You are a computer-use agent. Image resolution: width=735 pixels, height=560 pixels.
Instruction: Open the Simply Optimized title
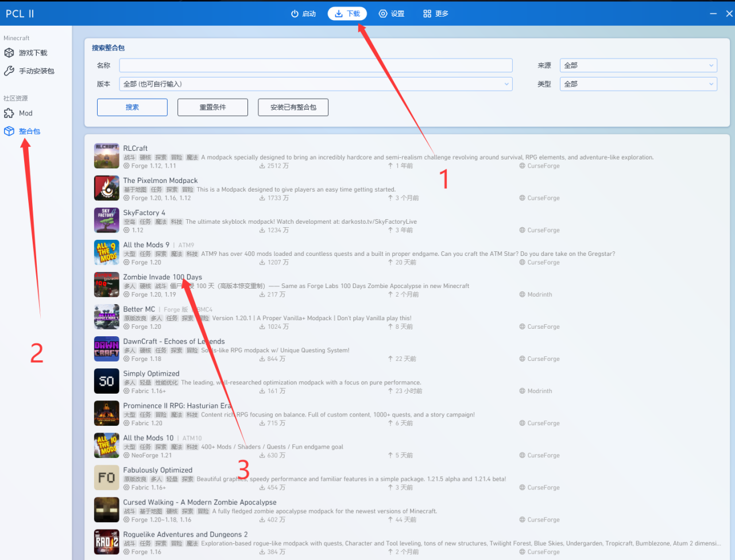(x=152, y=374)
